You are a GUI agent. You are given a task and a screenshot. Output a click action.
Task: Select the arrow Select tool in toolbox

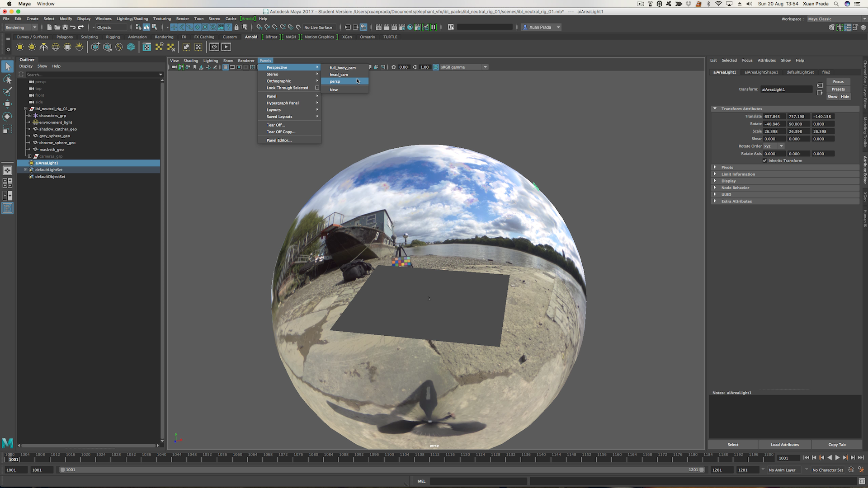tap(8, 66)
